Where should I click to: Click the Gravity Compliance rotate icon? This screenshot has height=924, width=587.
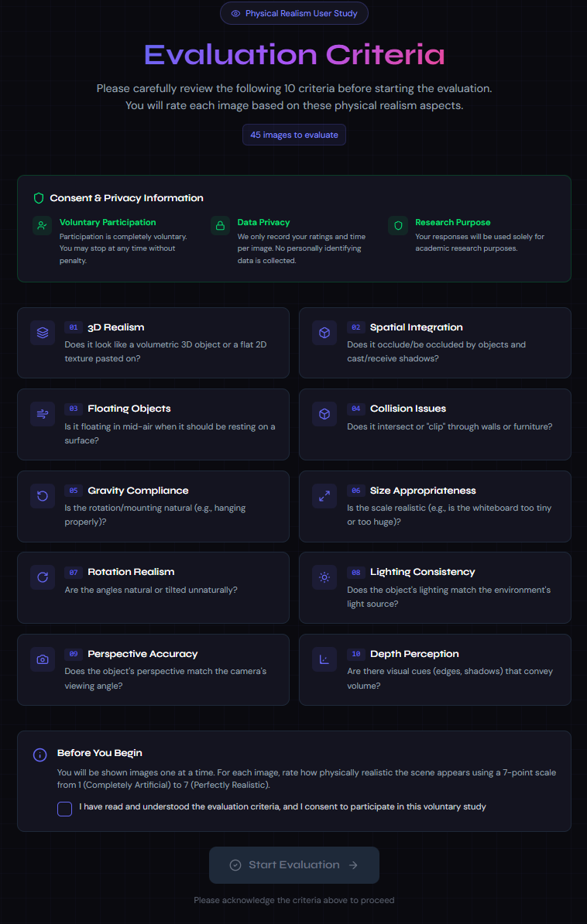(43, 496)
